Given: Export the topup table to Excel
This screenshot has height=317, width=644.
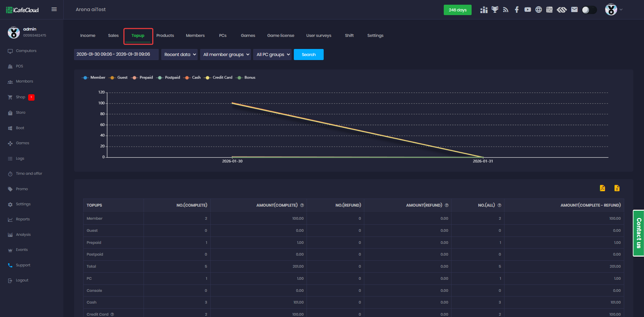Looking at the screenshot, I should click(617, 188).
